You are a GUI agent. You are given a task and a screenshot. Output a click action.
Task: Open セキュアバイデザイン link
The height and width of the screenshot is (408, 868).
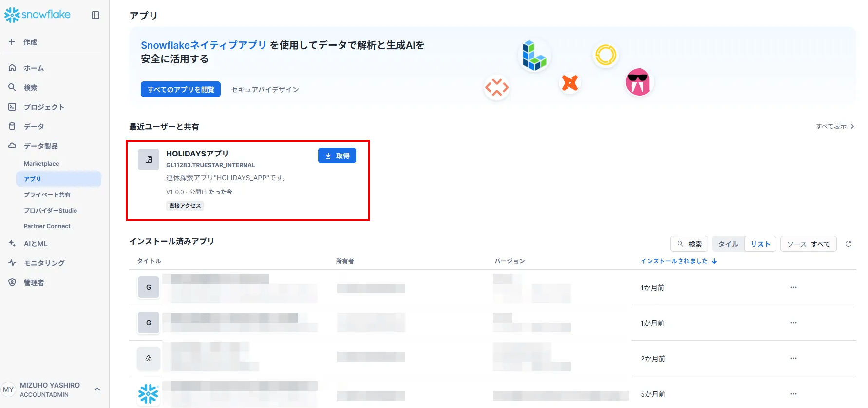pos(265,89)
